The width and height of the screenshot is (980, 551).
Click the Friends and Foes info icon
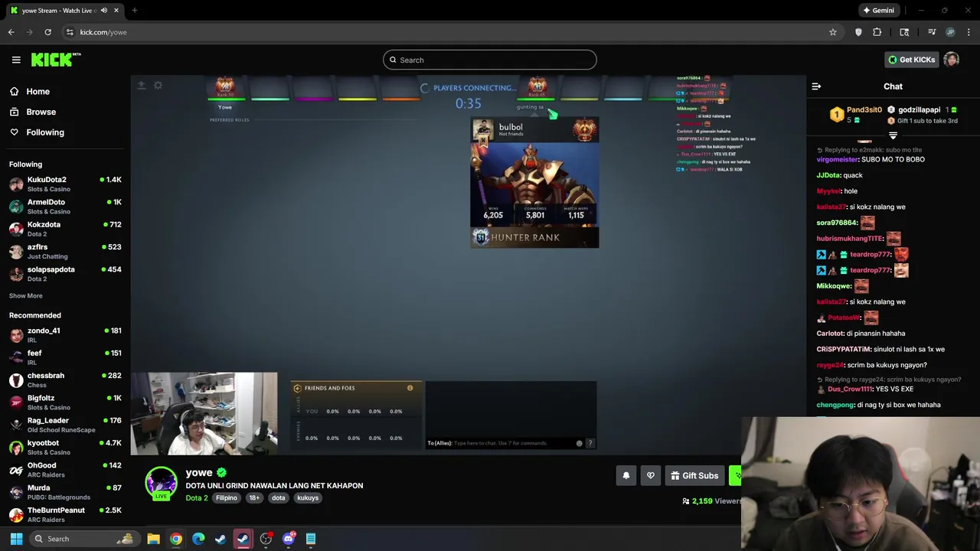(410, 388)
